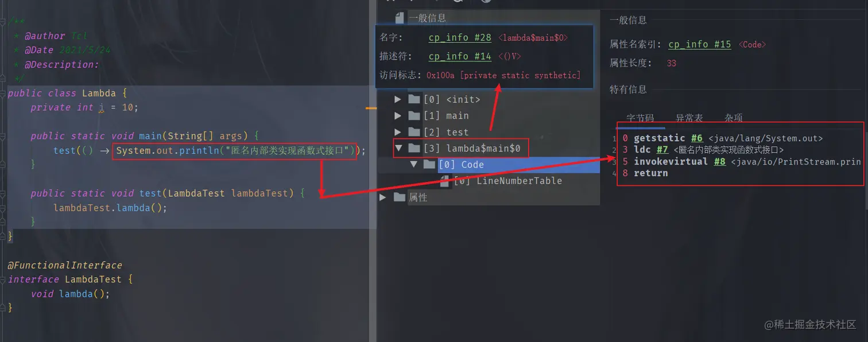Expand the [0] <init> method node
The width and height of the screenshot is (868, 342).
point(398,99)
